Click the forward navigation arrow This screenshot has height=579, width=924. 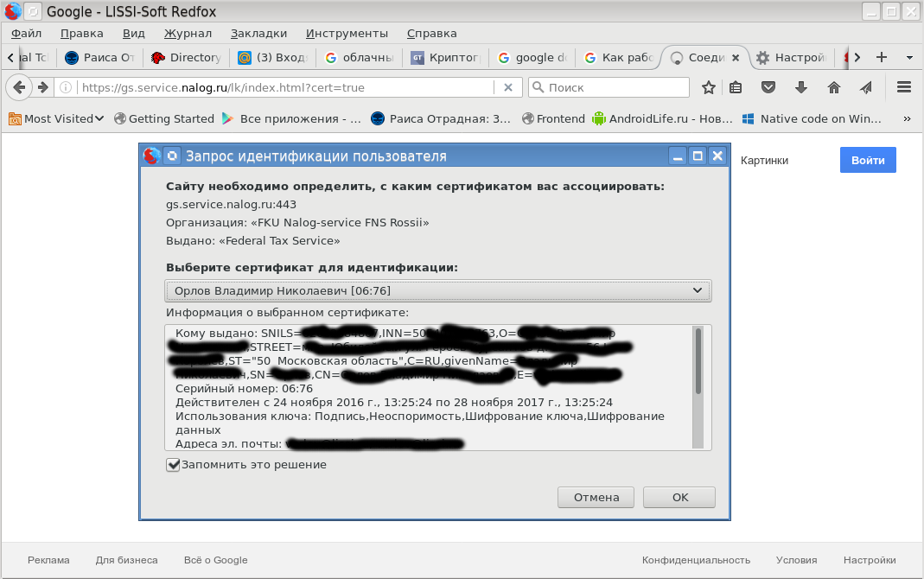[42, 87]
